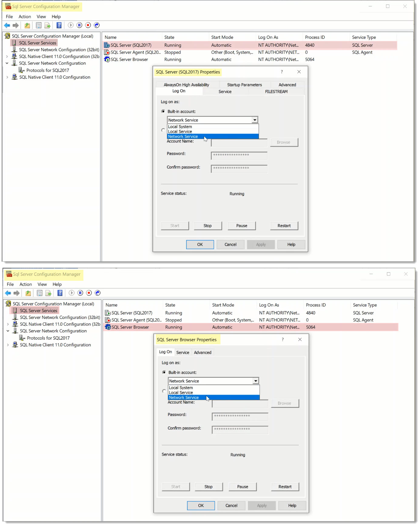Click Restart button in SQL2017 Properties dialog
420x526 pixels.
coord(284,226)
